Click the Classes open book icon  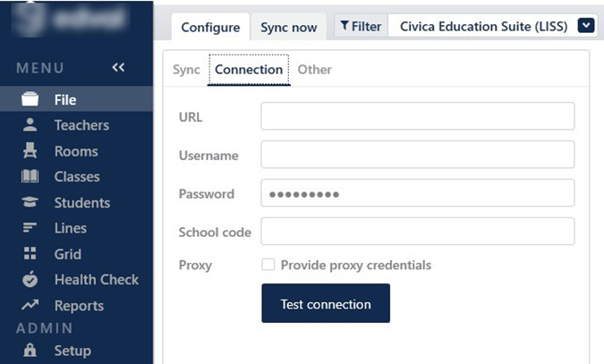[30, 177]
